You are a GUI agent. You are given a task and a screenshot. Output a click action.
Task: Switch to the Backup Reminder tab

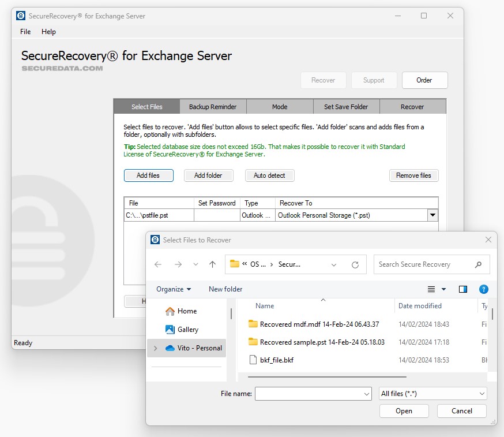(212, 107)
